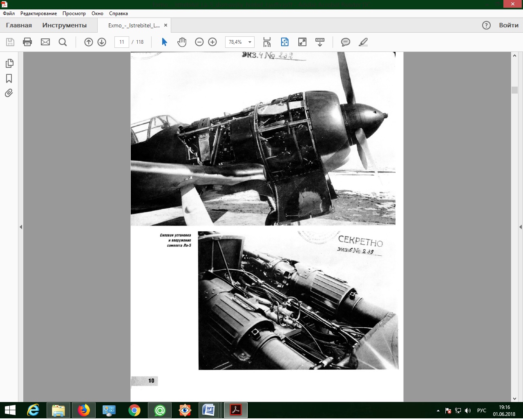
Task: Go to next page arrow
Action: pyautogui.click(x=102, y=42)
